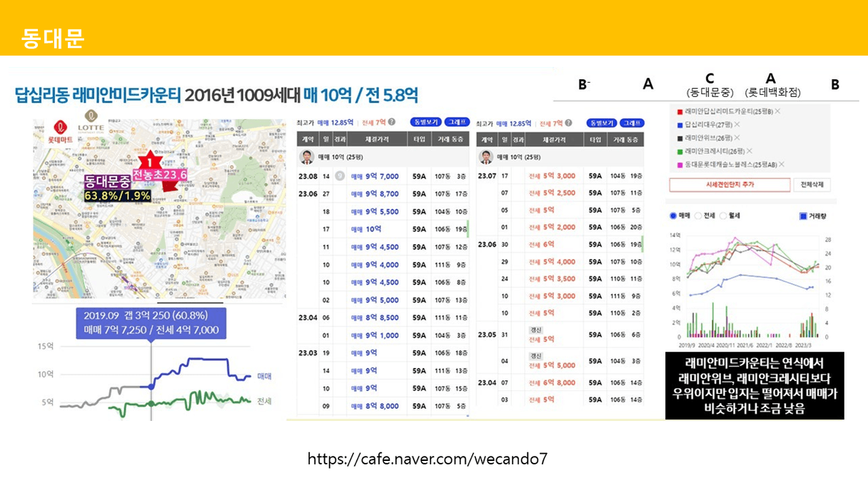Click 시세견인단지 추가 button
Image resolution: width=868 pixels, height=488 pixels.
[x=729, y=185]
